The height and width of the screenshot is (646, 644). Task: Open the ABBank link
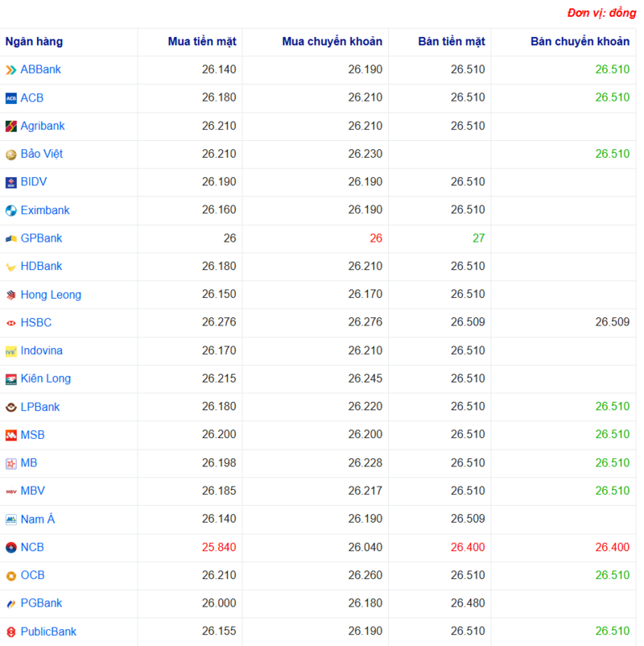tap(41, 69)
